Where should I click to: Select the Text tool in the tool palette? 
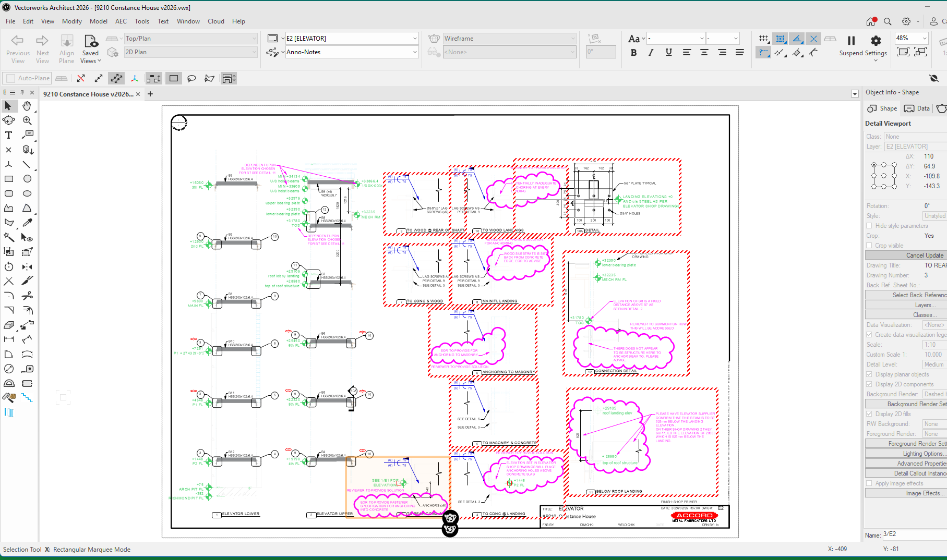[x=8, y=135]
